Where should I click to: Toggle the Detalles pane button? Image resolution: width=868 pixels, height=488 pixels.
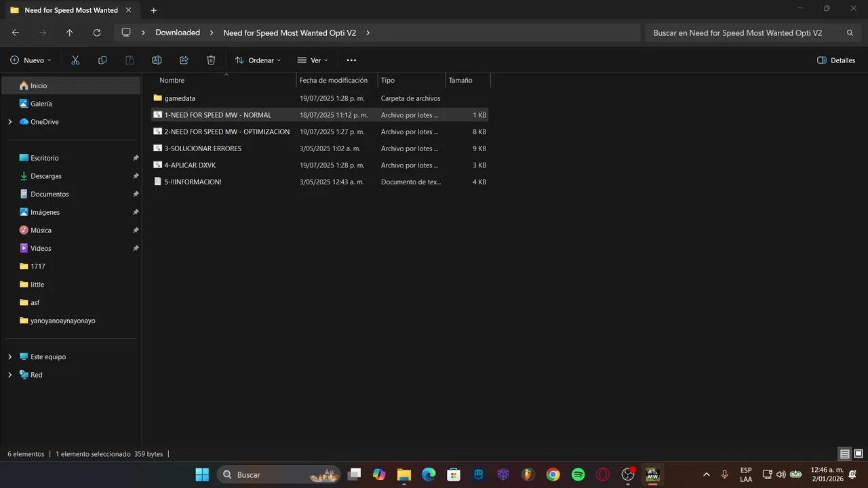[836, 60]
